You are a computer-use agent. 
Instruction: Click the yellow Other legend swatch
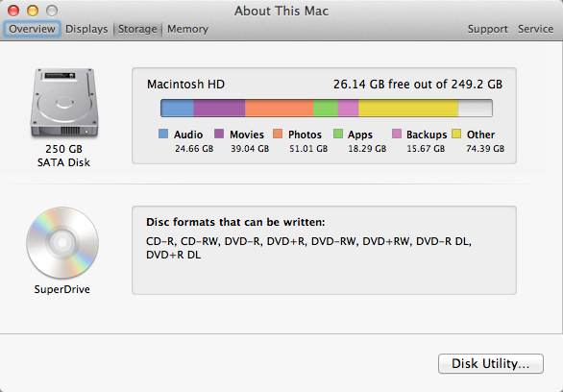coord(456,134)
